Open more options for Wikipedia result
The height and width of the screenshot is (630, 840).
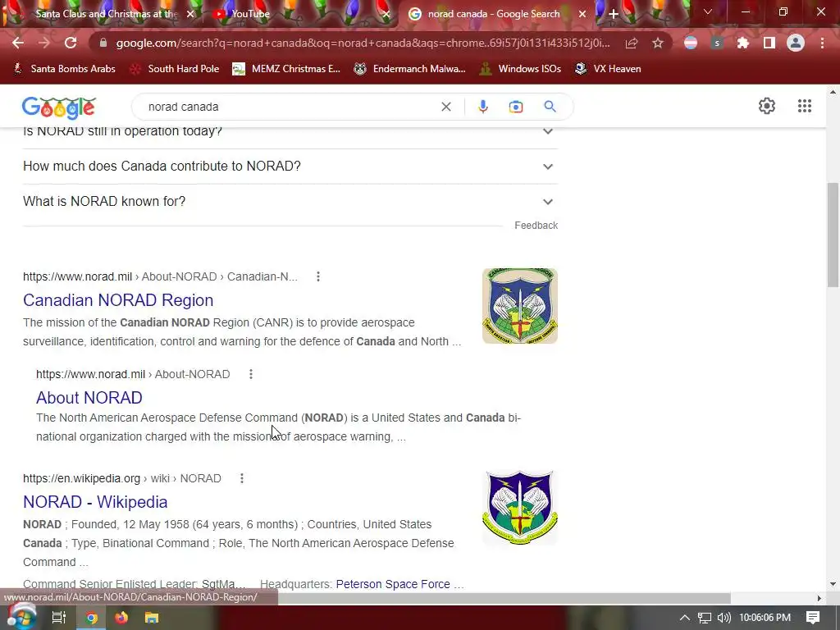tap(242, 478)
